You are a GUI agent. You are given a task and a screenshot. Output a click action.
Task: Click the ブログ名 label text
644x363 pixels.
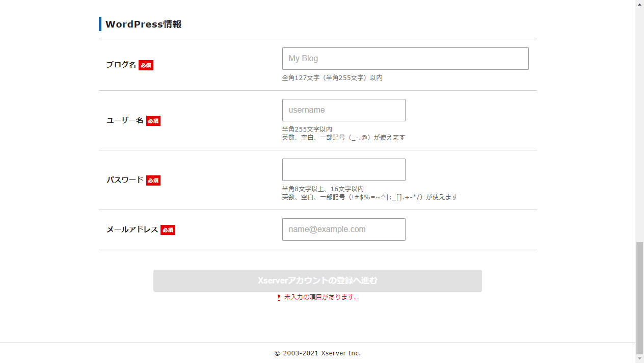tap(121, 65)
